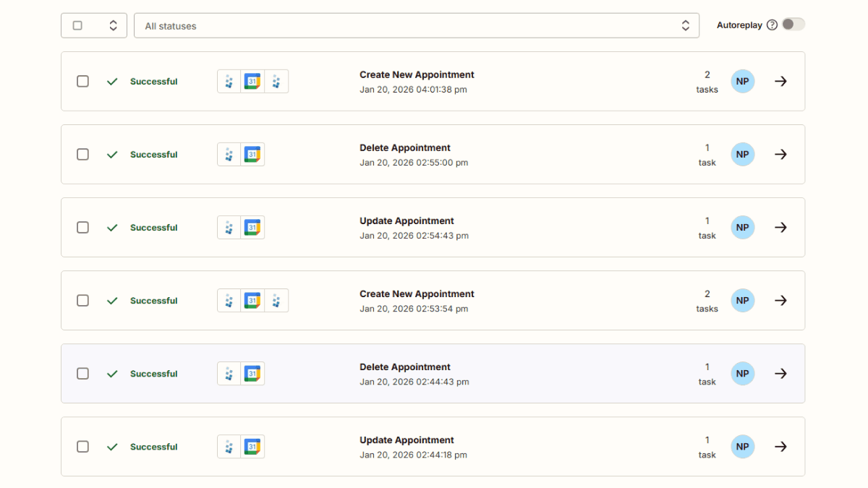Click the Google Calendar icon in the 02:44:43 Delete Appointment row
The height and width of the screenshot is (488, 868).
click(252, 373)
